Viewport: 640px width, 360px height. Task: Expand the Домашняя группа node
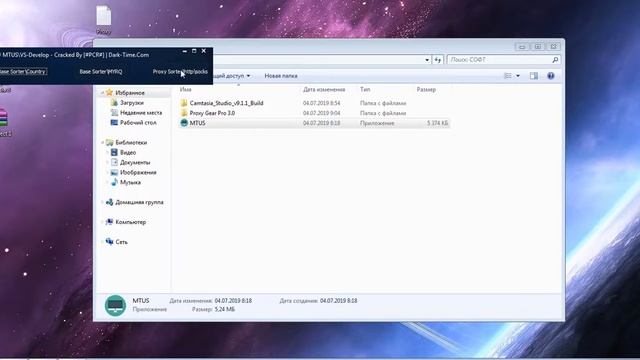pyautogui.click(x=102, y=202)
